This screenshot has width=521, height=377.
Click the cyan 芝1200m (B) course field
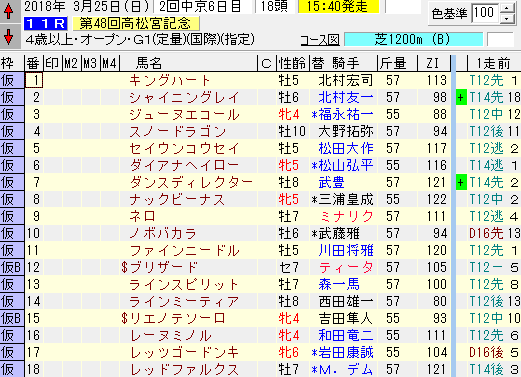pyautogui.click(x=413, y=40)
